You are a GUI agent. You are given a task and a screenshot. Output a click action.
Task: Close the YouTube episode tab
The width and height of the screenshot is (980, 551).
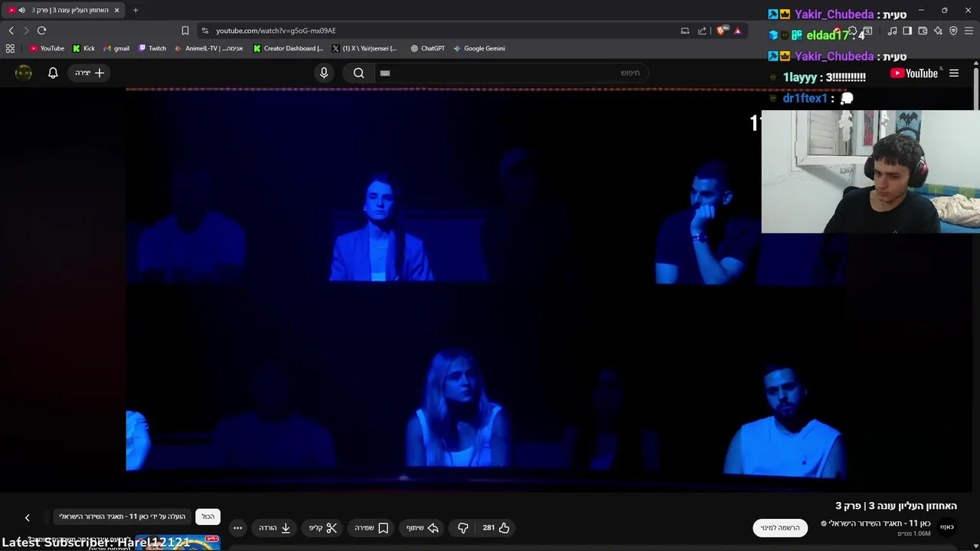[116, 10]
